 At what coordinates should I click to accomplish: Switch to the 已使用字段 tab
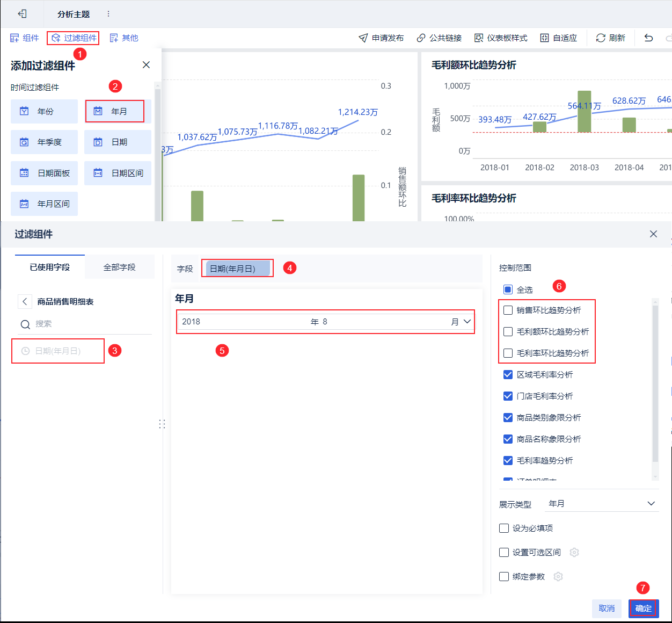50,267
